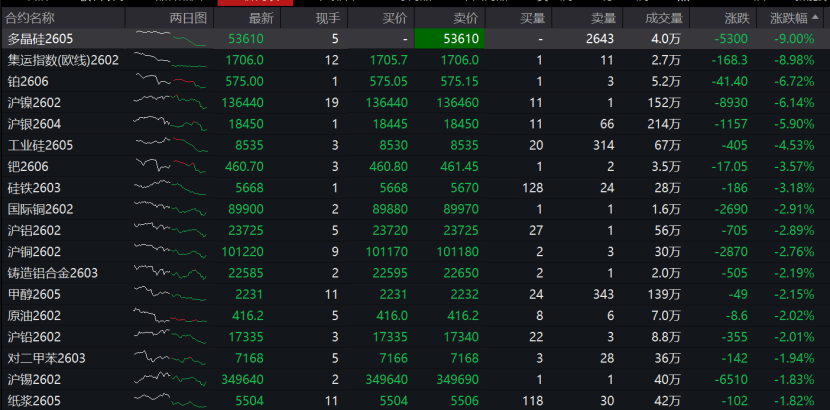Image resolution: width=830 pixels, height=410 pixels.
Task: Select the 铸造铝合金2603 contract row
Action: coord(52,273)
